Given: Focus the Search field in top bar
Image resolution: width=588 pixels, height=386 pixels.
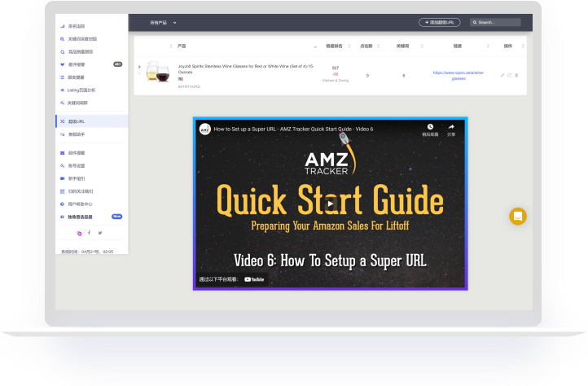Looking at the screenshot, I should (x=495, y=23).
